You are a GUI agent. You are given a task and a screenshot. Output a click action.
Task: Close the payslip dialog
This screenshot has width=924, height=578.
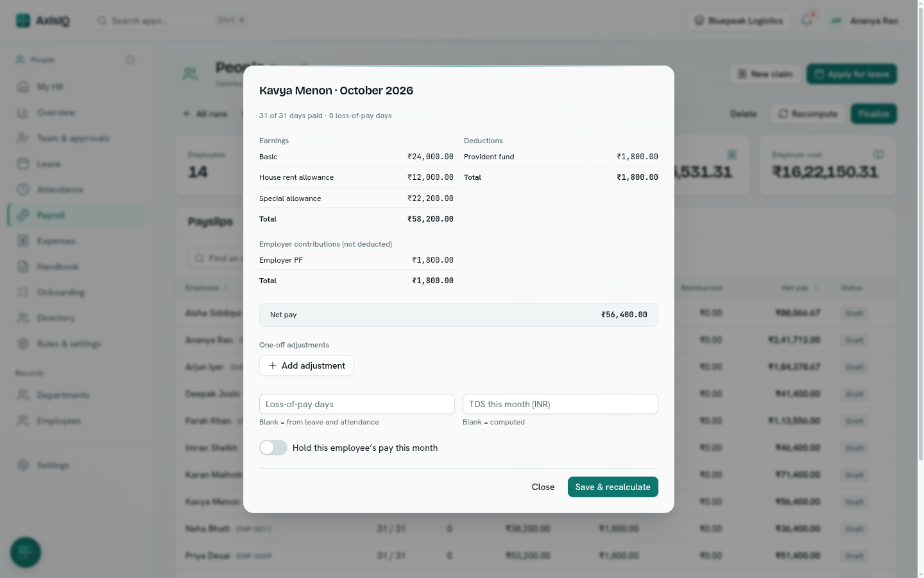pos(543,487)
